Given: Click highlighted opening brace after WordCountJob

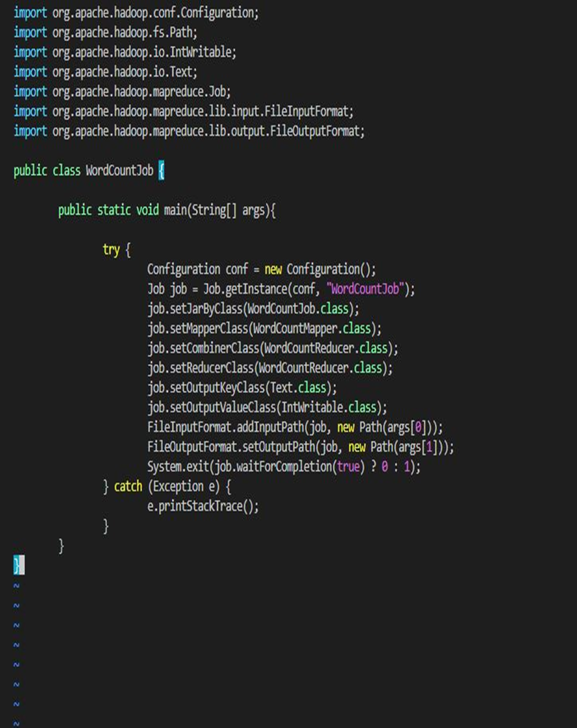Looking at the screenshot, I should (x=162, y=170).
